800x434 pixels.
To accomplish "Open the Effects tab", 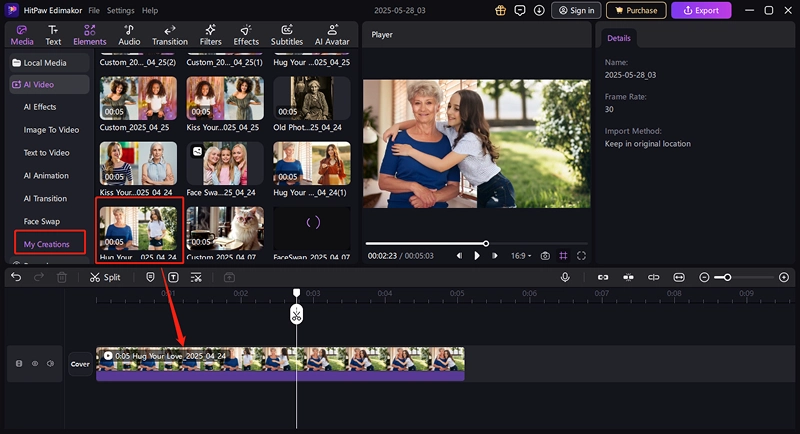I will point(246,35).
